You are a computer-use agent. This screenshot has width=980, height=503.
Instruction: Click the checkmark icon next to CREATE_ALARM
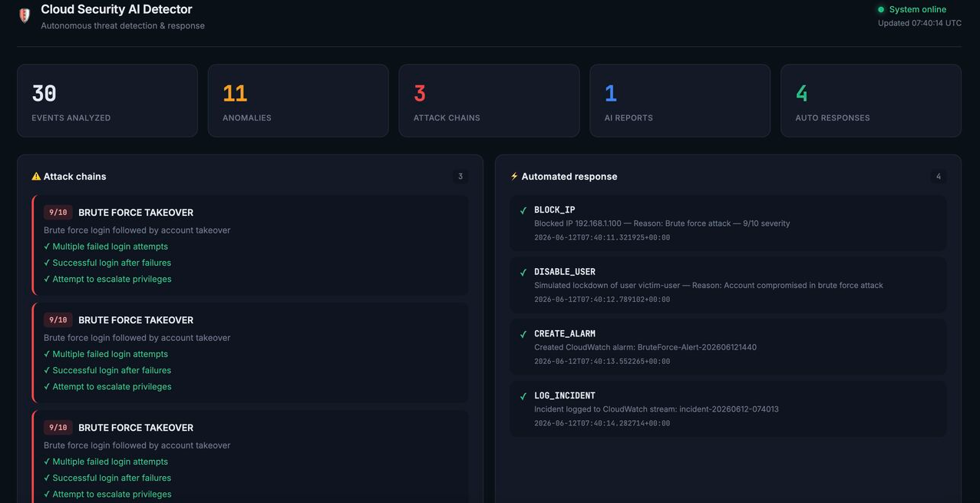(523, 334)
